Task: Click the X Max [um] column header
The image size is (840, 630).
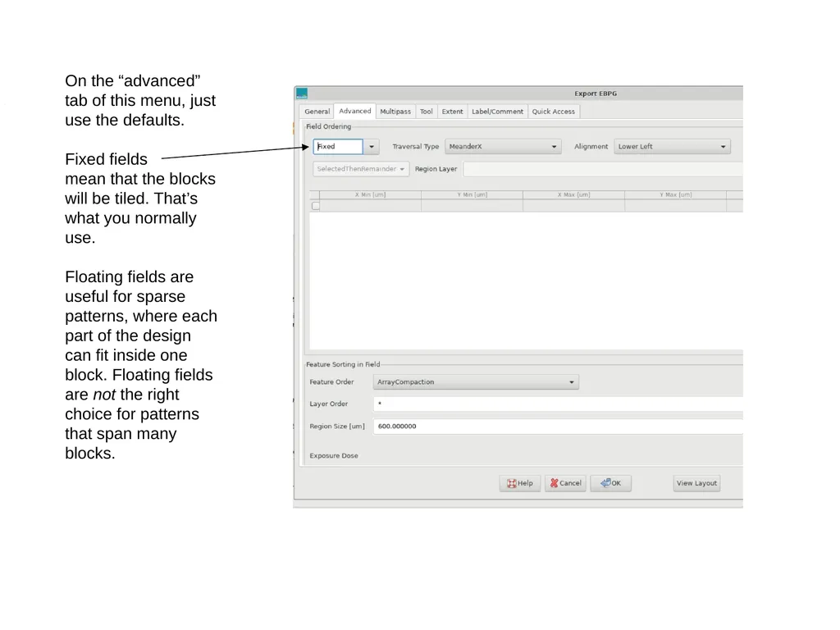Action: point(573,194)
